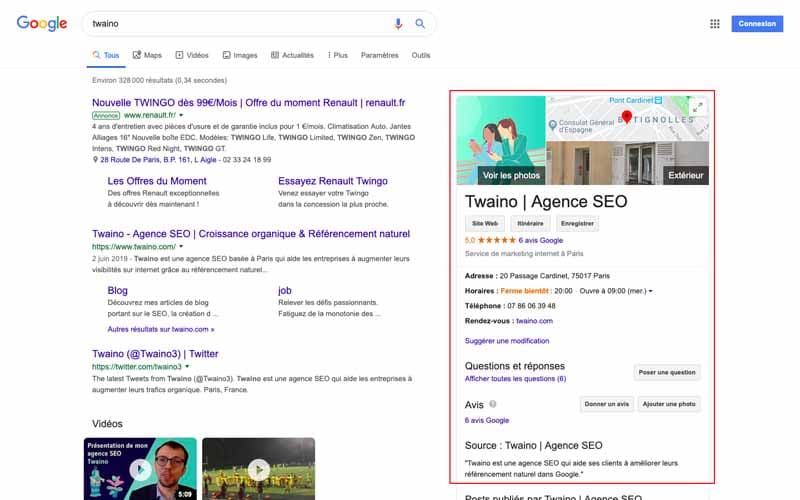The height and width of the screenshot is (500, 800).
Task: Click Donner un avis button
Action: click(x=607, y=404)
